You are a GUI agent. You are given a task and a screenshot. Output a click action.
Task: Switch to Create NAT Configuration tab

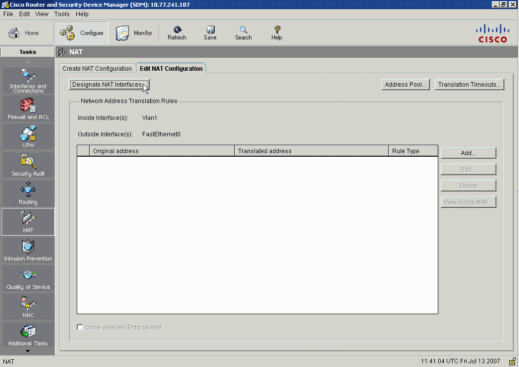[x=97, y=68]
